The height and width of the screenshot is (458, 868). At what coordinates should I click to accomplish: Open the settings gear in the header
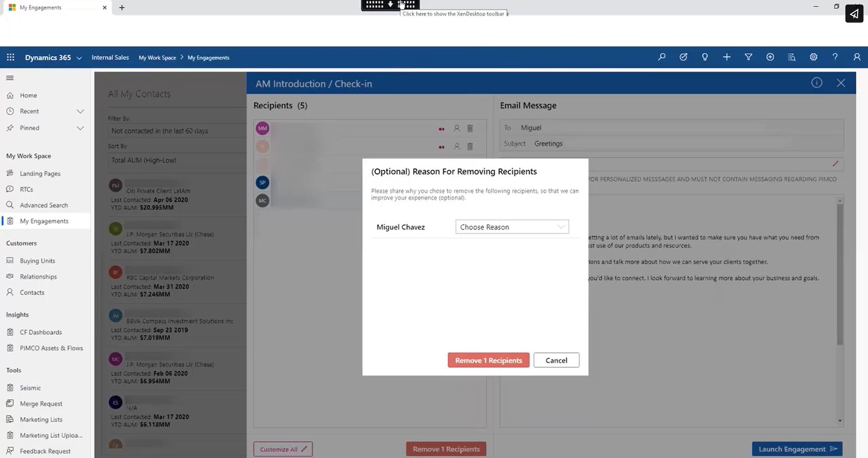coord(813,57)
